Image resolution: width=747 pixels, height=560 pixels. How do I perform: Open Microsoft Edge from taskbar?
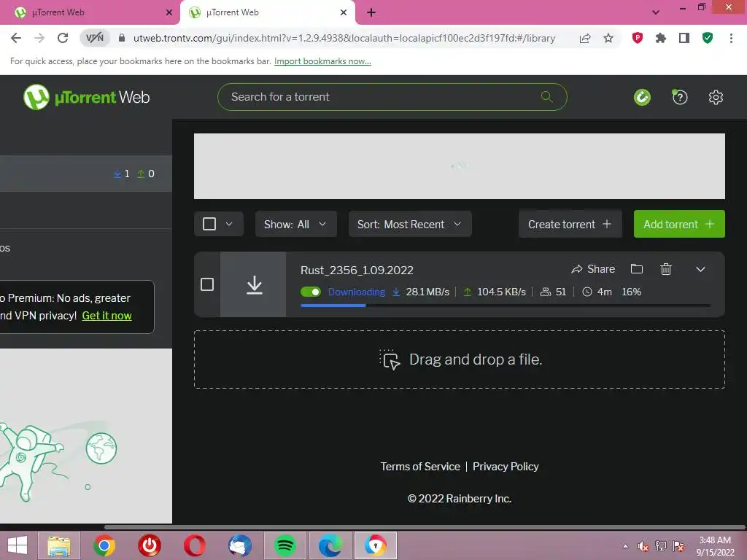click(330, 545)
